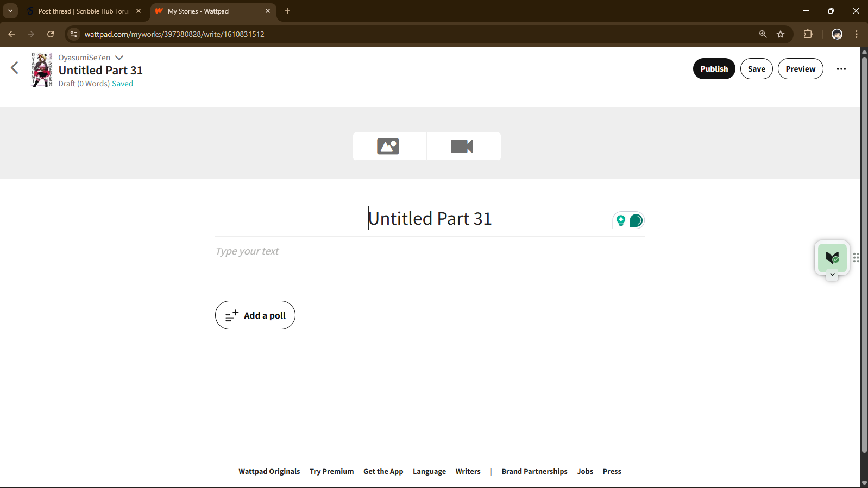Open the browser extensions puzzle icon

coord(808,34)
